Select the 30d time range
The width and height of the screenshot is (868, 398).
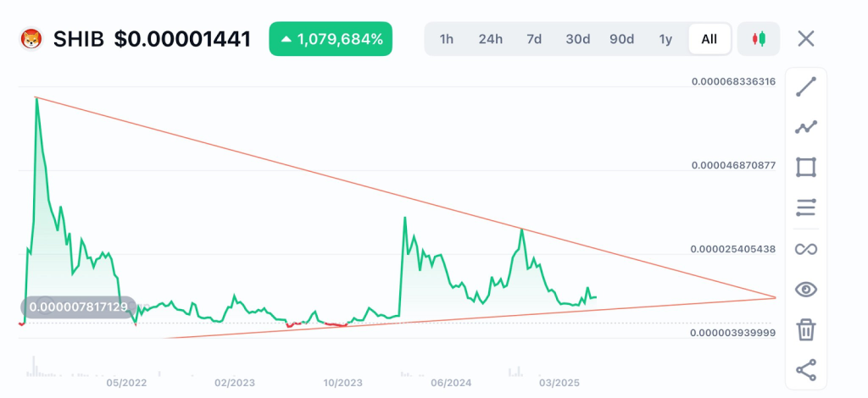click(577, 39)
